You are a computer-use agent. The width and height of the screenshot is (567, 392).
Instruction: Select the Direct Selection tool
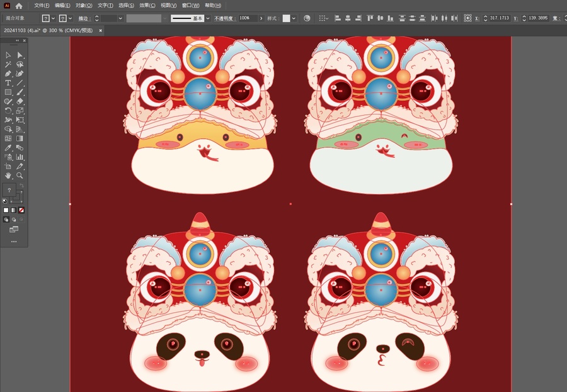pyautogui.click(x=20, y=55)
